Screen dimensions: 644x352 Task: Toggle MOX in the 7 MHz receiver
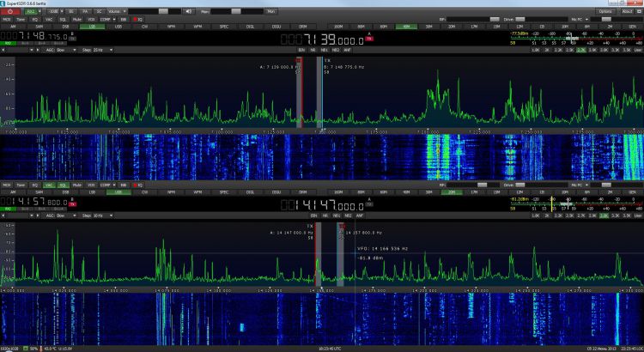[x=7, y=19]
